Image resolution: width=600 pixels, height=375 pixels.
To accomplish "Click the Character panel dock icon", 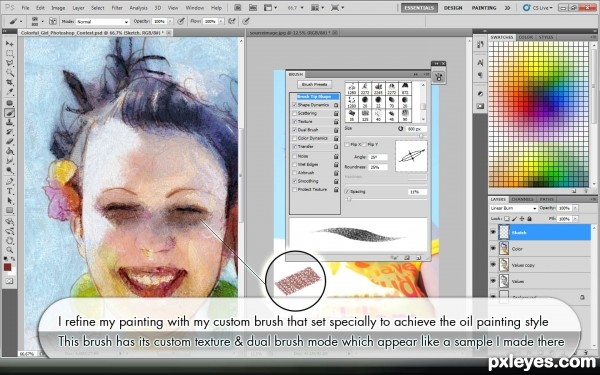I will [480, 62].
